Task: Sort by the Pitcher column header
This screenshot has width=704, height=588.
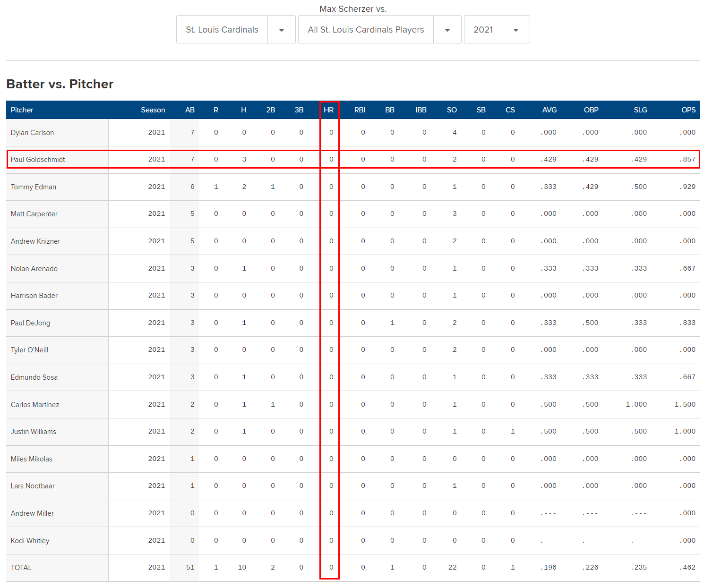Action: point(22,110)
